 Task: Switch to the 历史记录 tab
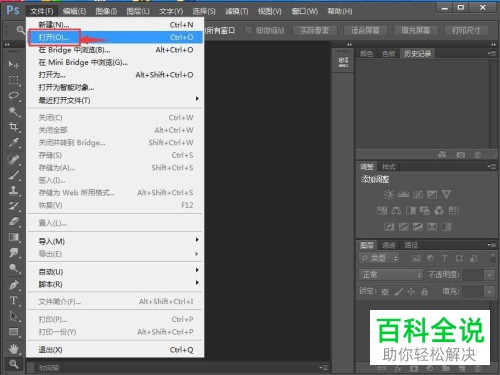coord(417,54)
